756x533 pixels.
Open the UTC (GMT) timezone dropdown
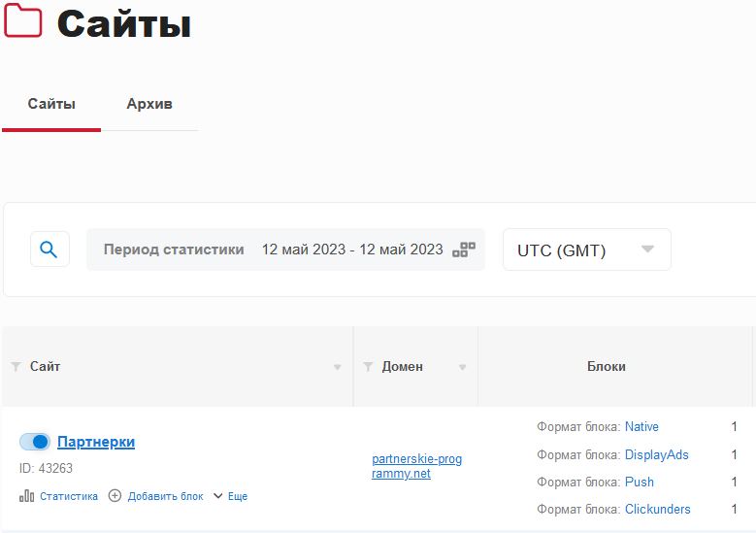coord(586,250)
